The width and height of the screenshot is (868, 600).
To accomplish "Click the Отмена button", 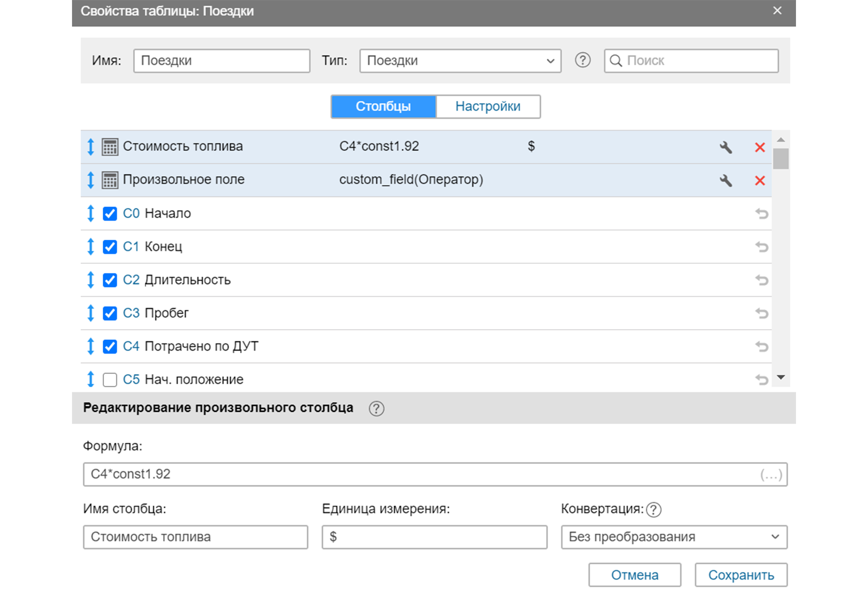I will [x=635, y=575].
